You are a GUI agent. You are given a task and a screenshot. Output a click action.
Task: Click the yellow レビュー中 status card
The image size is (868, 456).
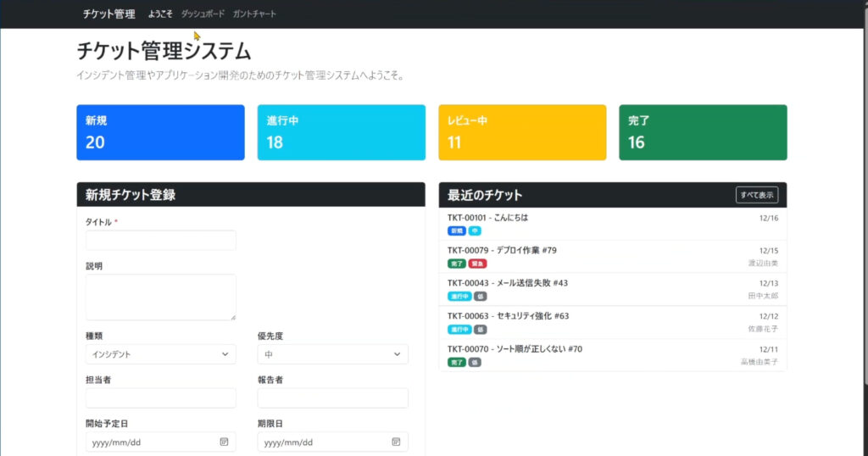(x=522, y=132)
